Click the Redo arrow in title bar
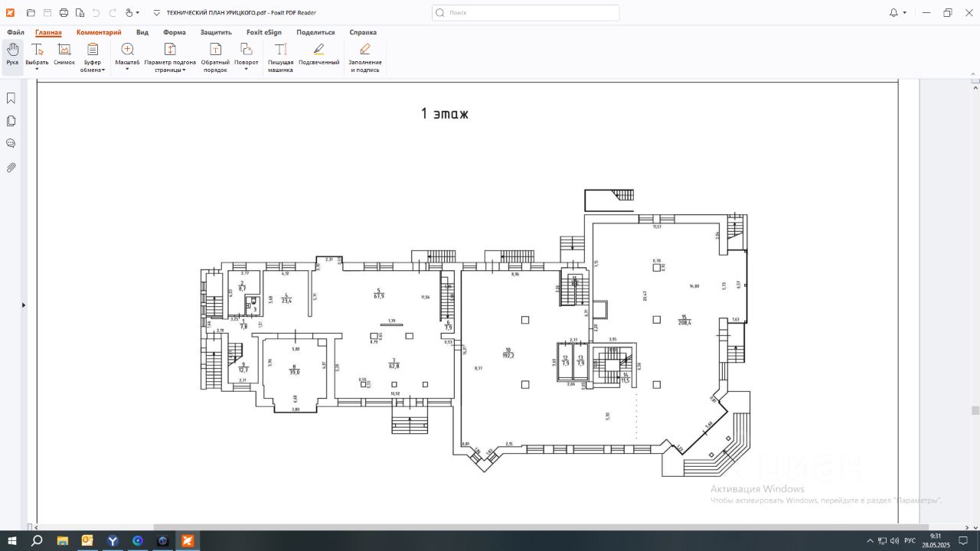 pyautogui.click(x=113, y=13)
